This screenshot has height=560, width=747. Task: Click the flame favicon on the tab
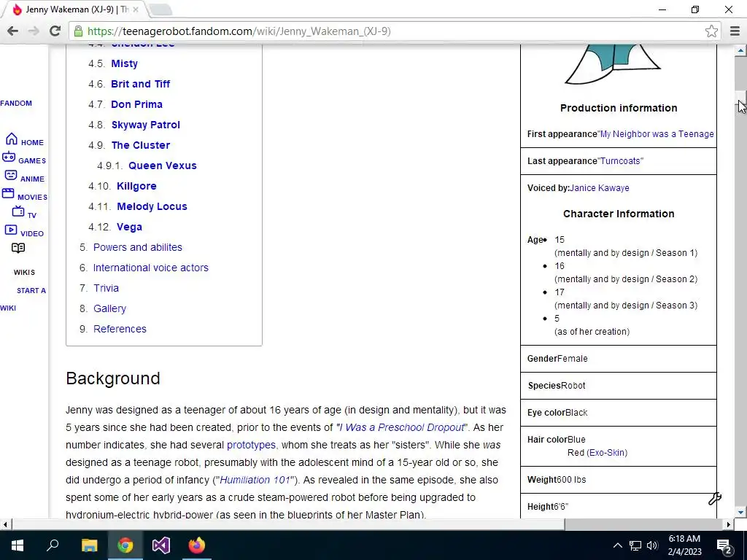18,9
